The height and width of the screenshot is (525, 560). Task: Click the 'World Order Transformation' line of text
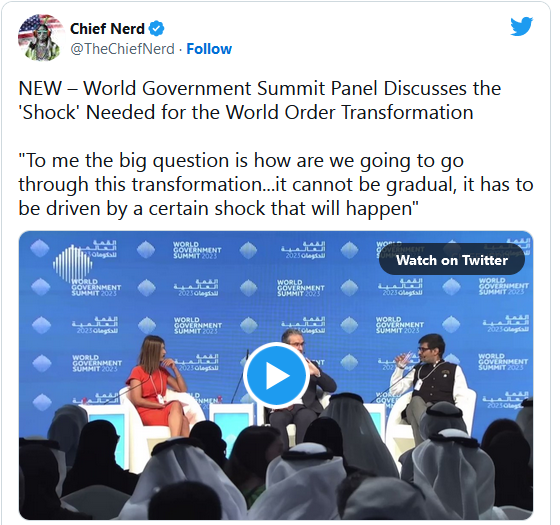click(246, 112)
